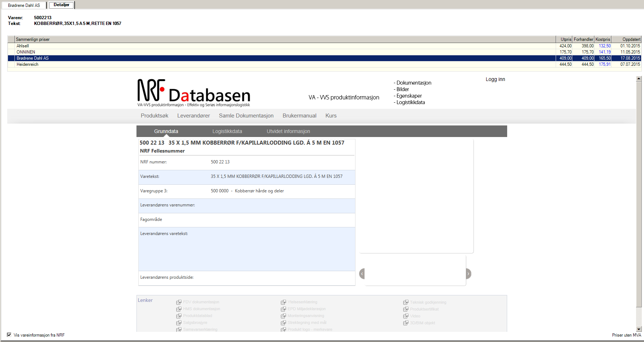Select the Ahlsell row in the price comparison
This screenshot has height=342, width=644.
point(324,46)
